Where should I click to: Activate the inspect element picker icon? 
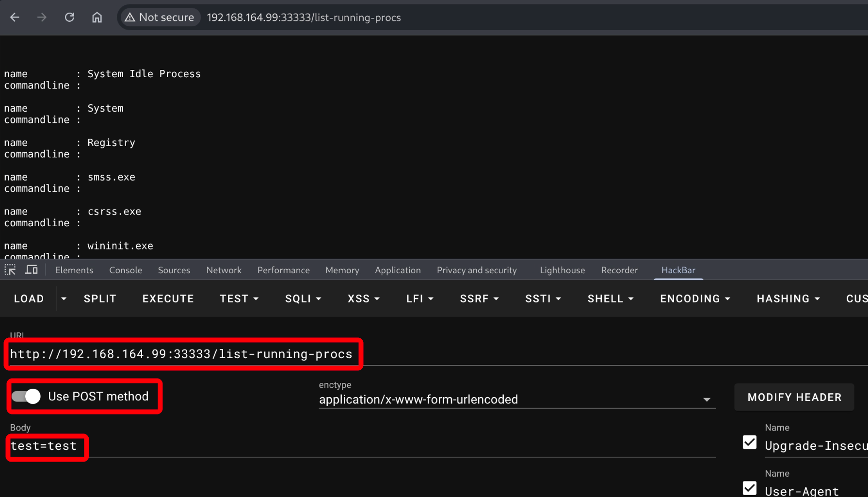(10, 270)
